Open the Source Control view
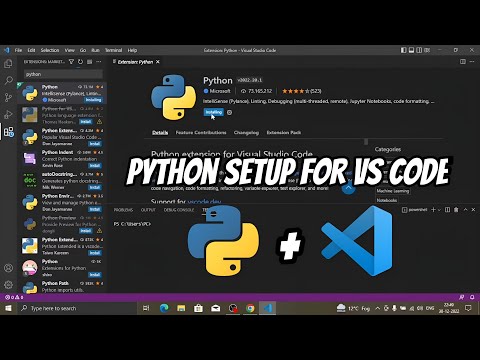 [8, 97]
